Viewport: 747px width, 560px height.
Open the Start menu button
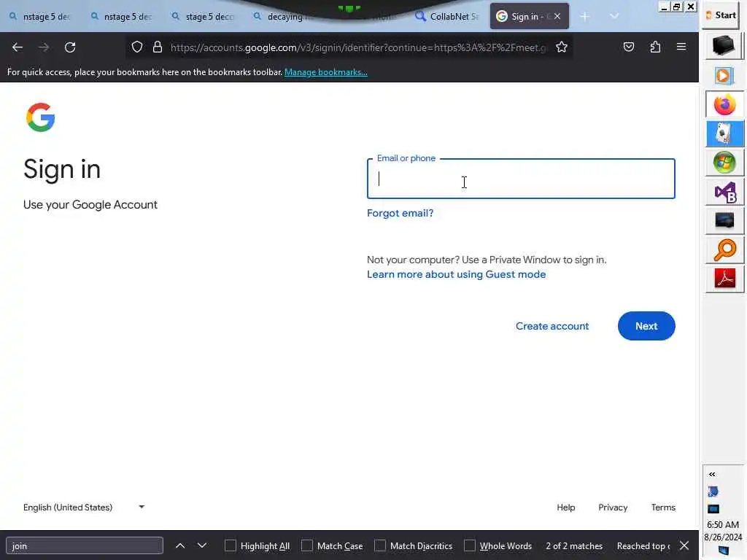coord(721,15)
